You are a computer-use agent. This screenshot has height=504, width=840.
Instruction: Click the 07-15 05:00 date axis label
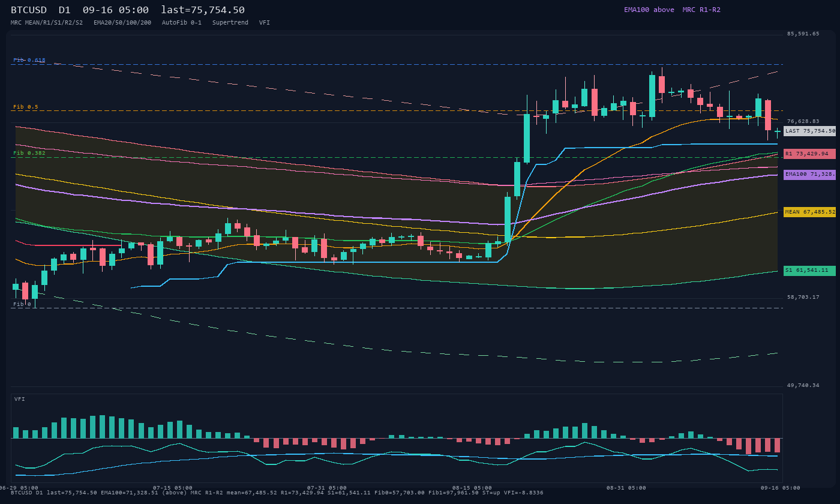click(x=173, y=488)
